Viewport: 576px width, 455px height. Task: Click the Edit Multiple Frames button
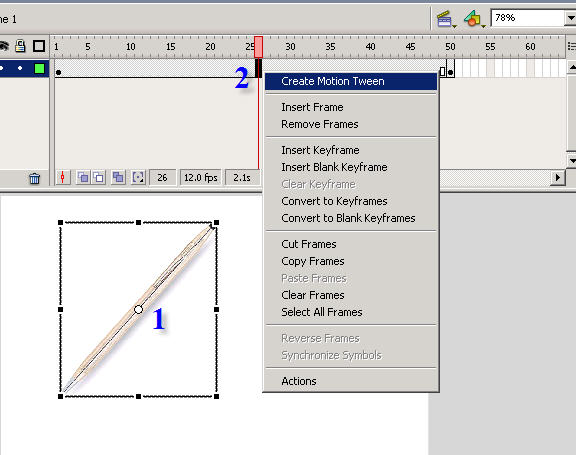click(x=118, y=178)
